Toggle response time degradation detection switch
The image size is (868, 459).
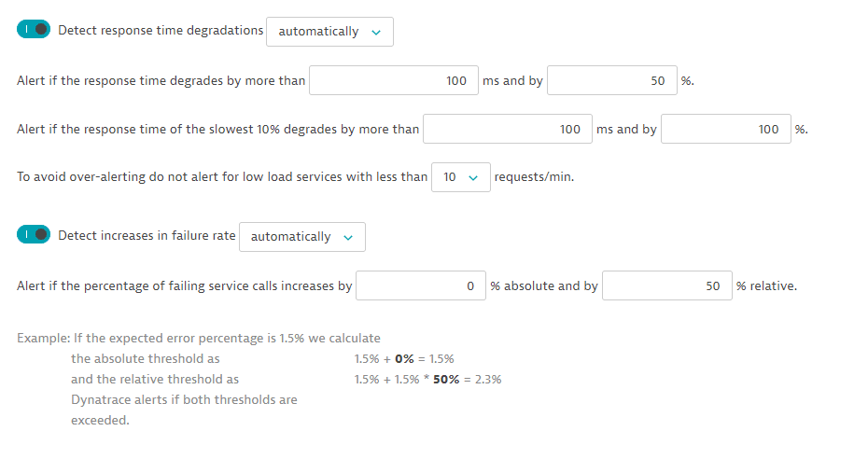pos(33,30)
